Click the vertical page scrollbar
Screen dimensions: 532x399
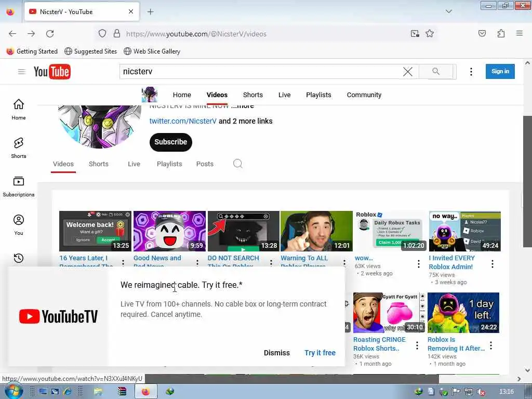[527, 181]
